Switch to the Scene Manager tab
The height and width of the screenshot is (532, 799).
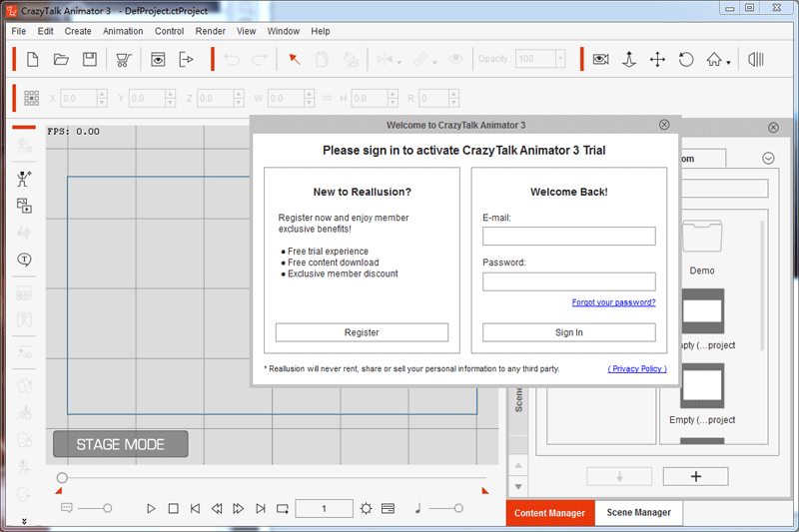[638, 513]
